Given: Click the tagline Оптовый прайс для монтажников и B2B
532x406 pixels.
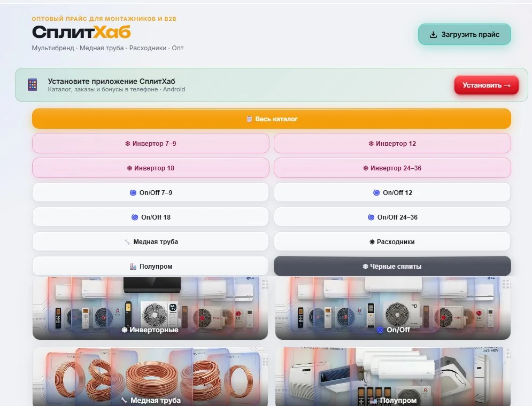Looking at the screenshot, I should click(x=104, y=19).
